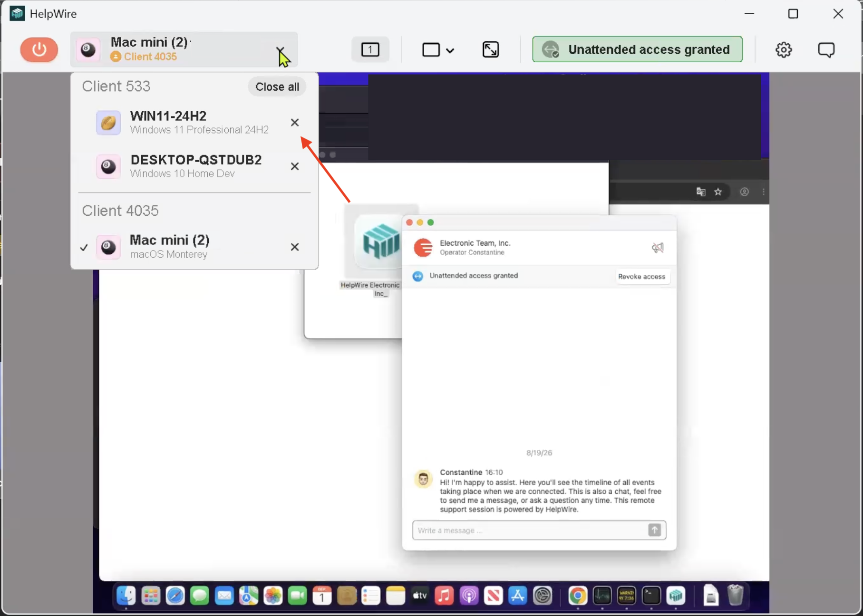Click Unattended access granted button
Screen dimensions: 863x616
[638, 49]
